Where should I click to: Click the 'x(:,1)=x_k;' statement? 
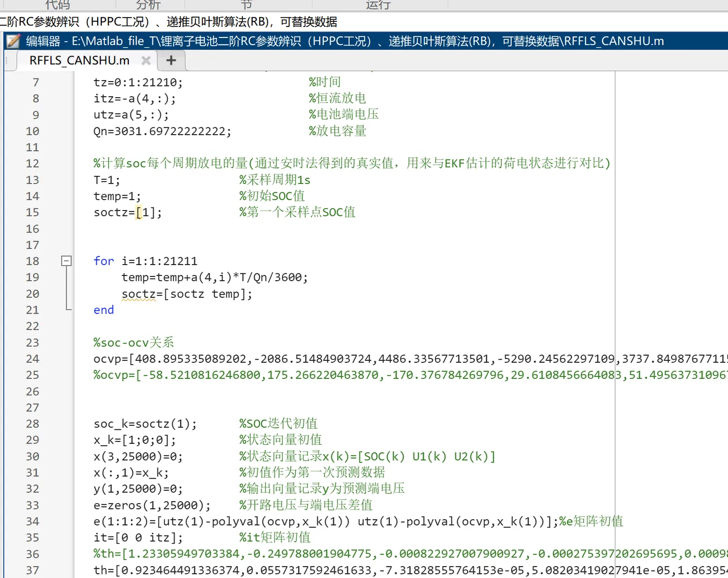131,472
